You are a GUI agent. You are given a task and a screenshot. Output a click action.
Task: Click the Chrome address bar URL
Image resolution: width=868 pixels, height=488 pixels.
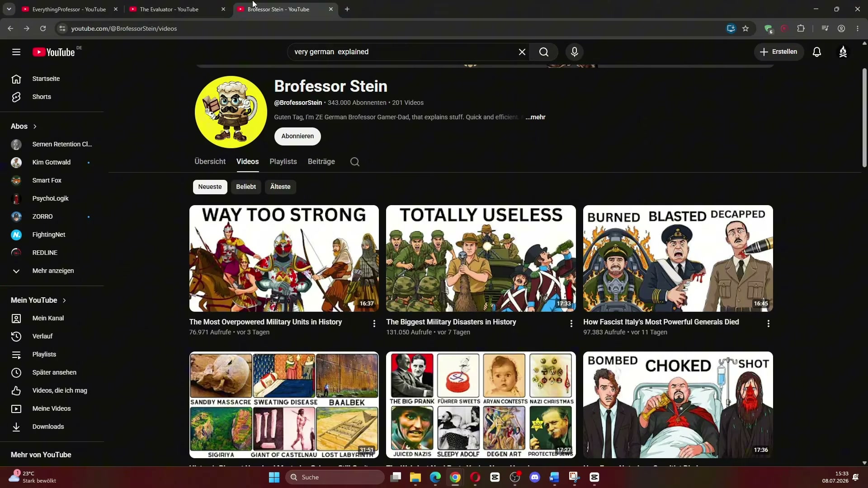(124, 28)
